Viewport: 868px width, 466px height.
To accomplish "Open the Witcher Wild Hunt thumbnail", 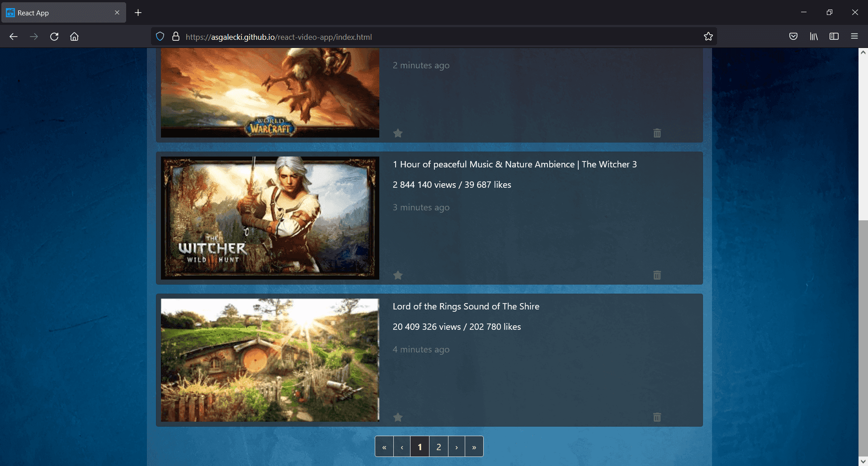I will tap(270, 218).
